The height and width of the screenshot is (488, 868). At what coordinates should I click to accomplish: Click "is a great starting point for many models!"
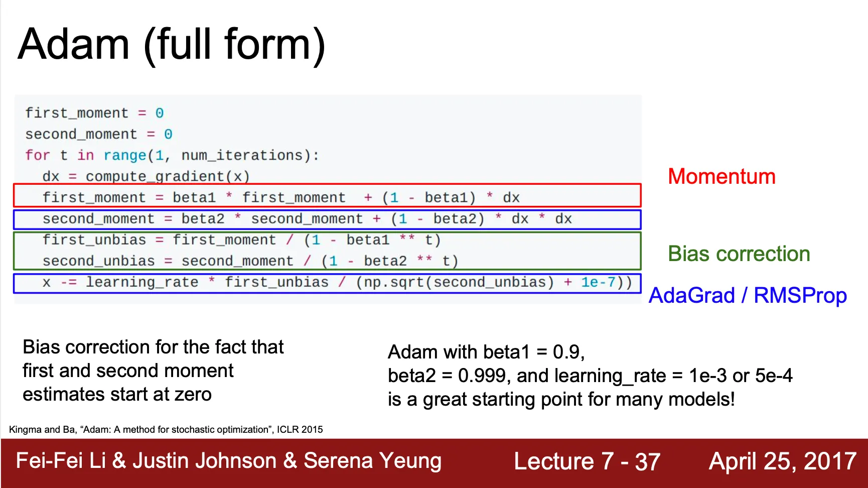click(x=561, y=399)
